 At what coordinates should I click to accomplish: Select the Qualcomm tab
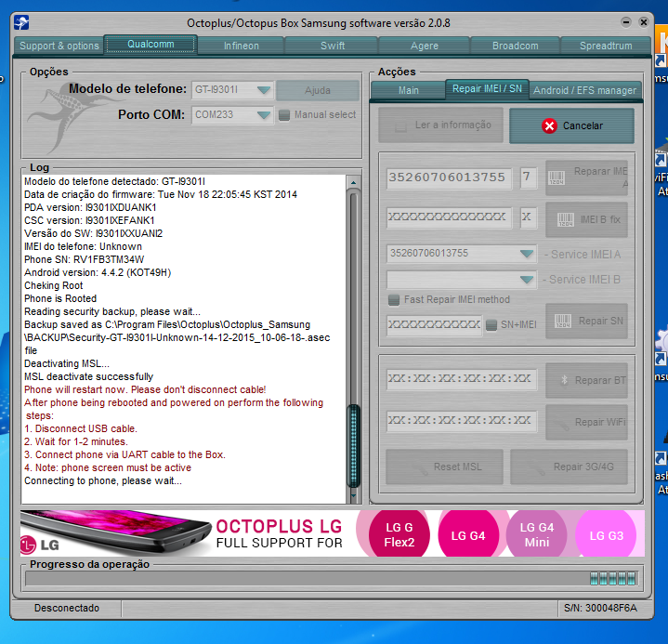[x=151, y=45]
